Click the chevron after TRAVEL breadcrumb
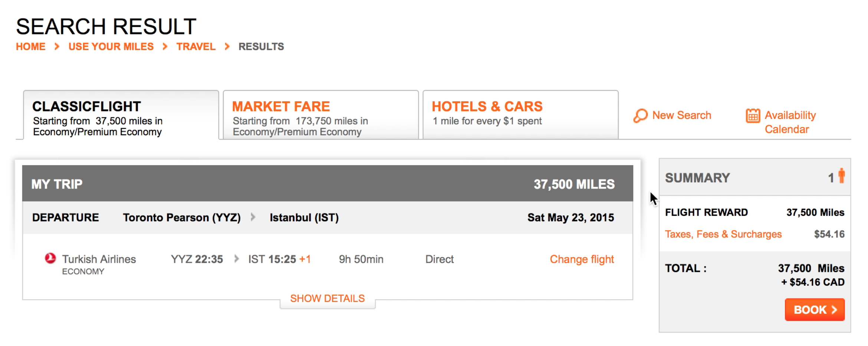This screenshot has height=346, width=868. coord(227,47)
